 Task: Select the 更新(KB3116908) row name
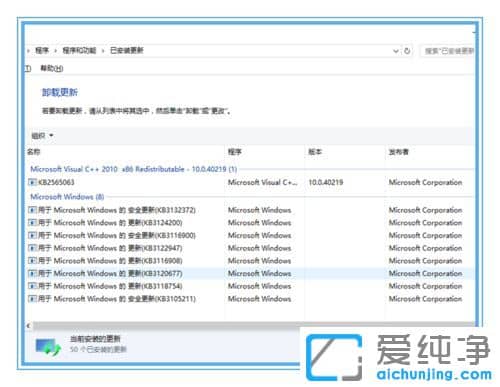pyautogui.click(x=110, y=261)
